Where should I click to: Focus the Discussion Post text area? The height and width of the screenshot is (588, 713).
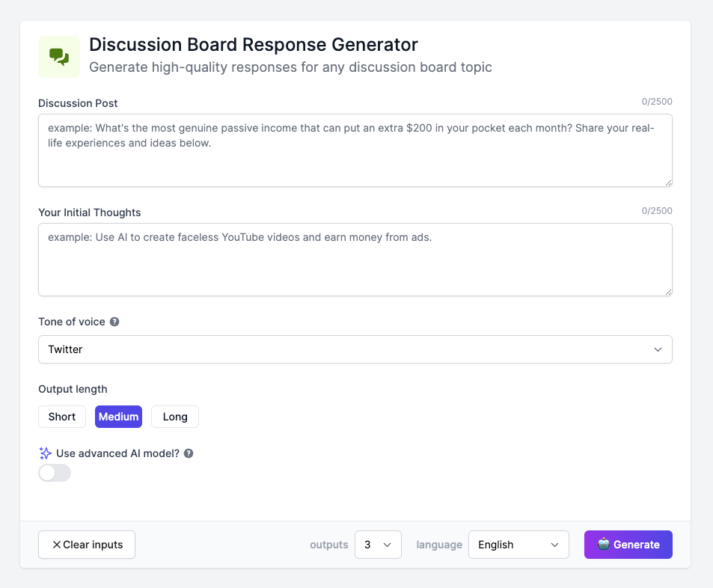tap(355, 150)
